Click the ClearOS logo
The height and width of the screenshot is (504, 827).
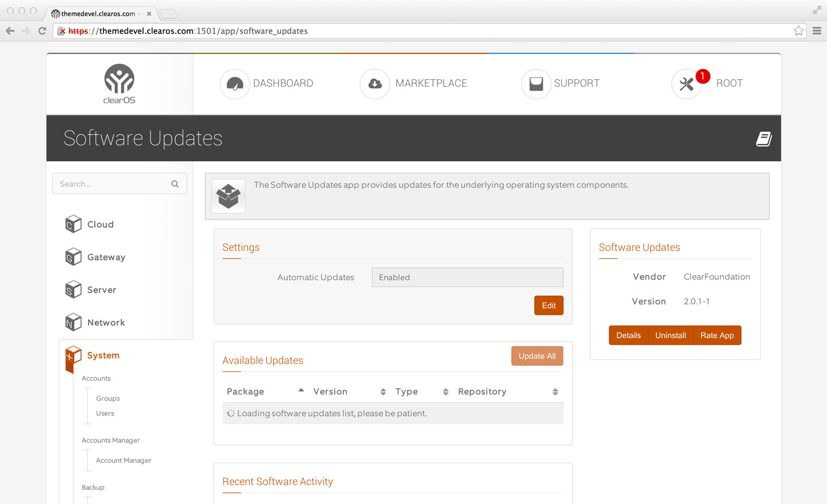pyautogui.click(x=119, y=84)
